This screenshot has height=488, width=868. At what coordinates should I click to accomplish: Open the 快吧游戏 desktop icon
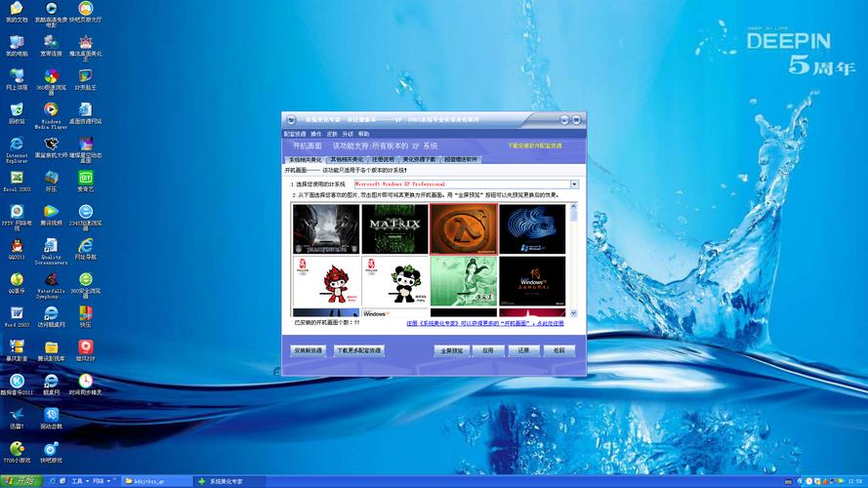tap(51, 453)
